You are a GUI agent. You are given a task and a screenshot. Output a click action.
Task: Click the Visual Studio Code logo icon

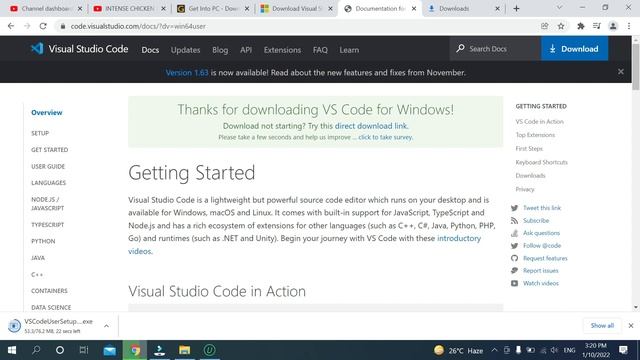(37, 49)
